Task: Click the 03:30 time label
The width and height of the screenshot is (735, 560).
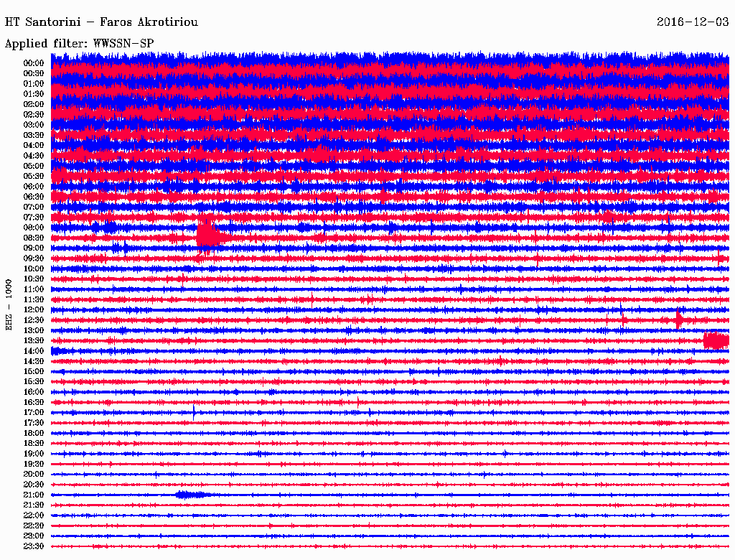Action: [34, 135]
